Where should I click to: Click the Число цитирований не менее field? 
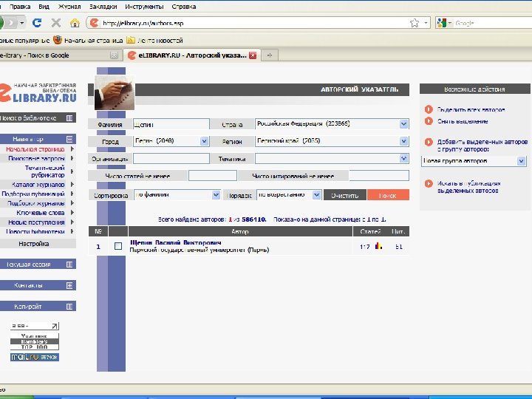pos(379,176)
